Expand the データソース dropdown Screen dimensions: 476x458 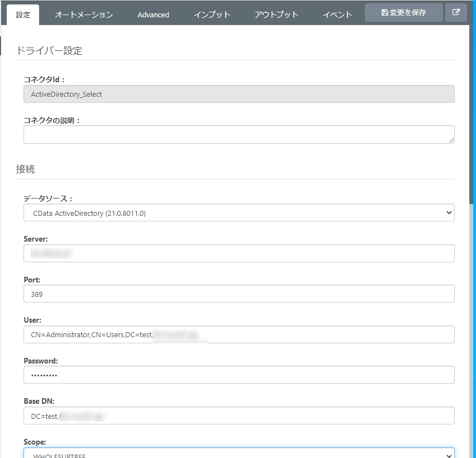[x=239, y=213]
